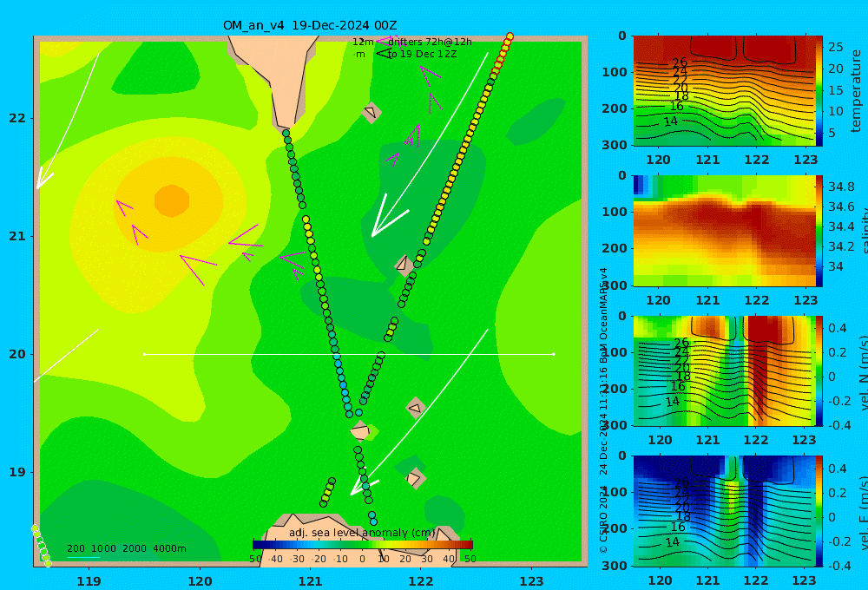Open the salinity cross-section panel
Viewport: 868px width, 590px height.
(724, 231)
